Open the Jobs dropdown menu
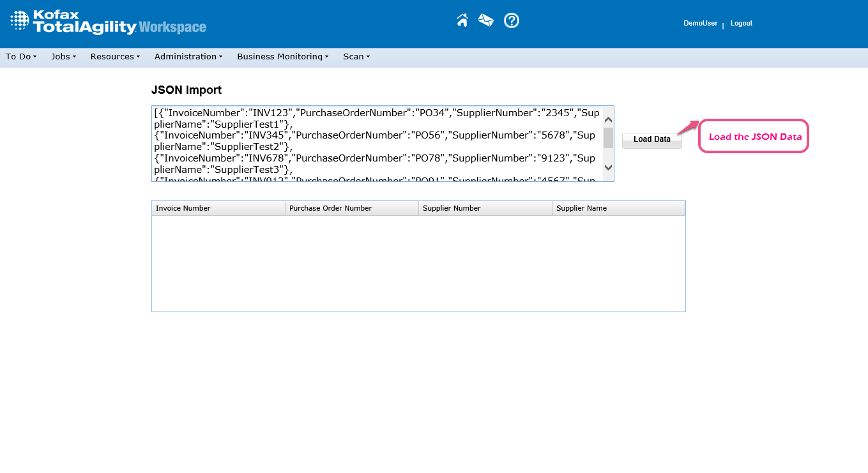 point(63,57)
